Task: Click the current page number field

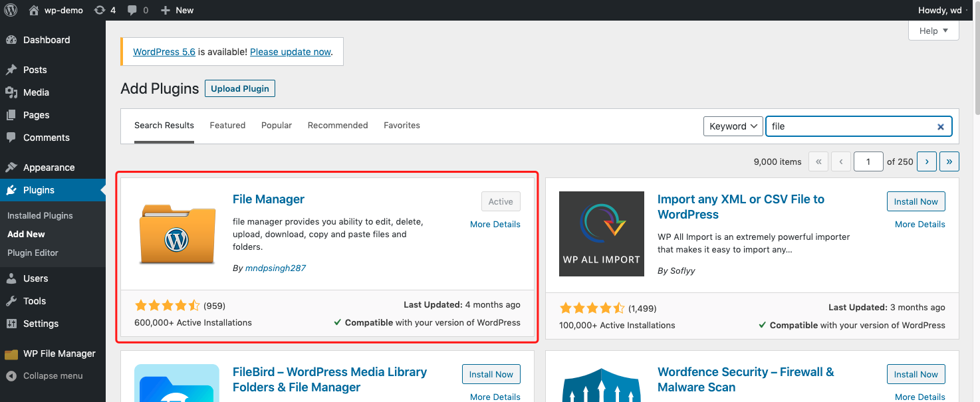Action: tap(868, 161)
